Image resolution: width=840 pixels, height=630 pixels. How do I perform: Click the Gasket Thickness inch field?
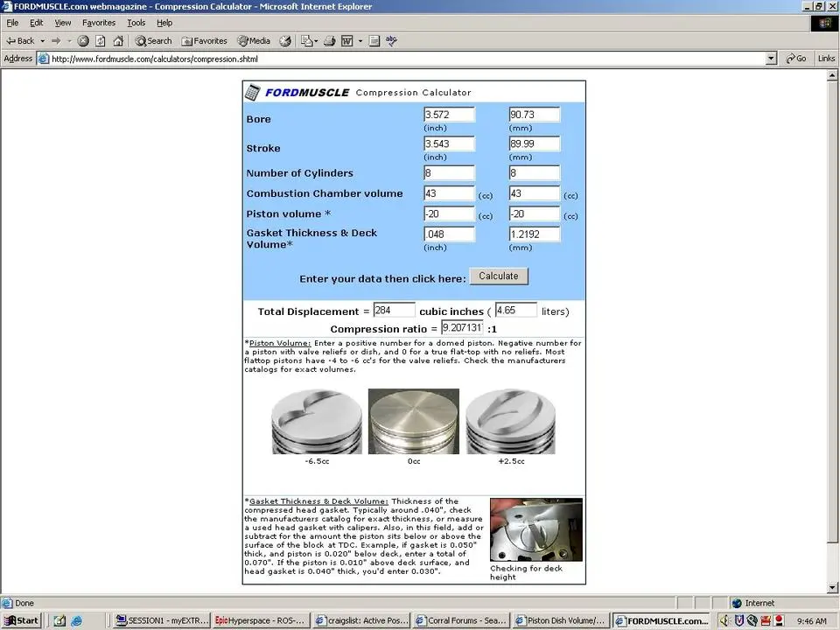449,234
